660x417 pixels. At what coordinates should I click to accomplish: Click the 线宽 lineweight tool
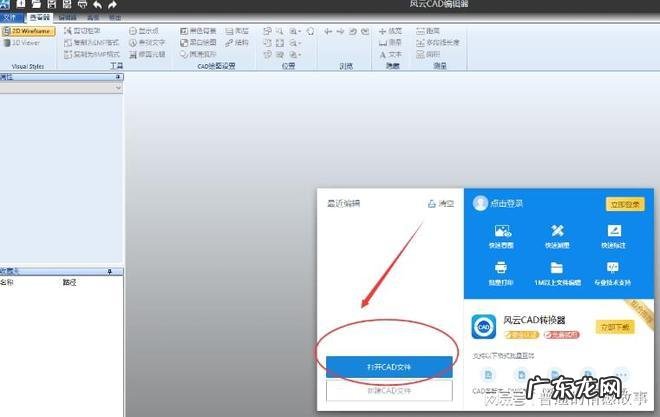390,31
